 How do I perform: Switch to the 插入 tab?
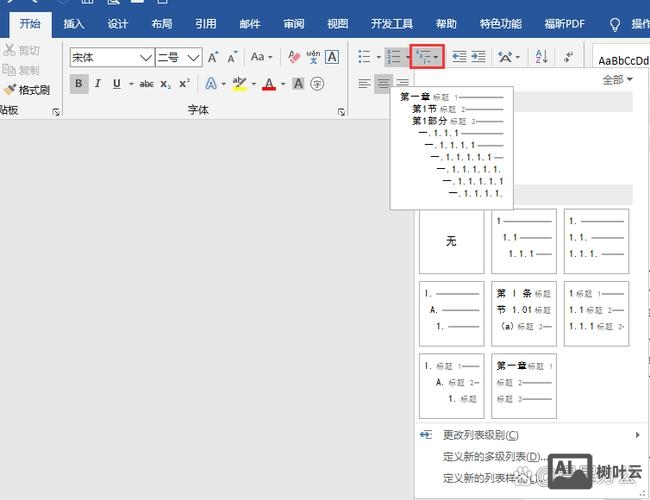(x=74, y=24)
